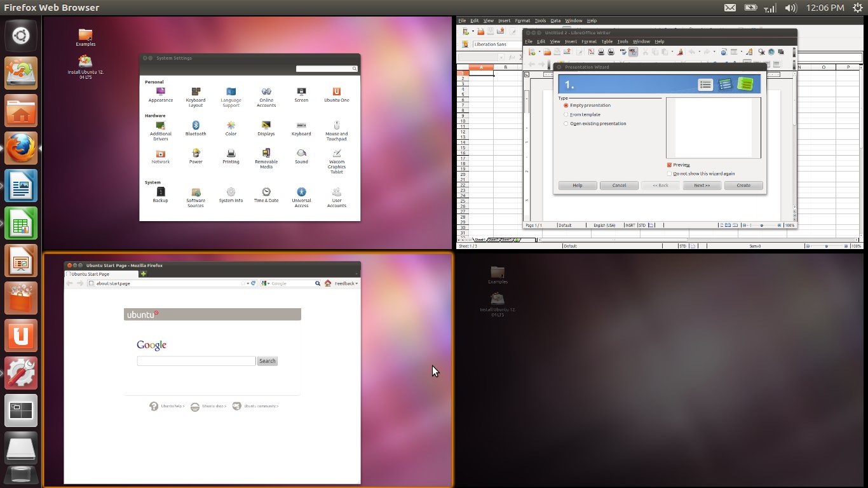Check Do not show this wizard again
Image resolution: width=868 pixels, height=488 pixels.
click(x=669, y=173)
